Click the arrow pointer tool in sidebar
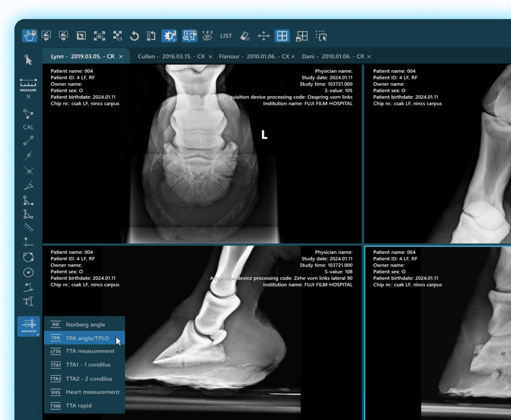 point(28,60)
